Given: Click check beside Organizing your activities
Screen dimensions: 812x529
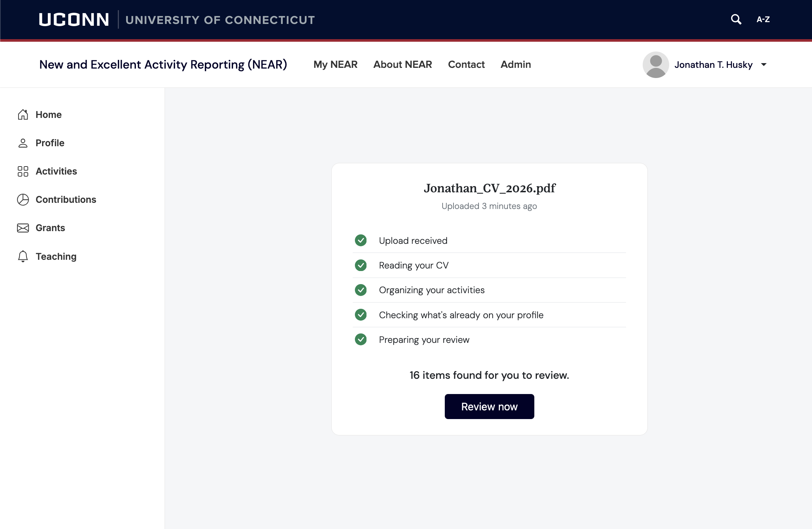Looking at the screenshot, I should (361, 290).
